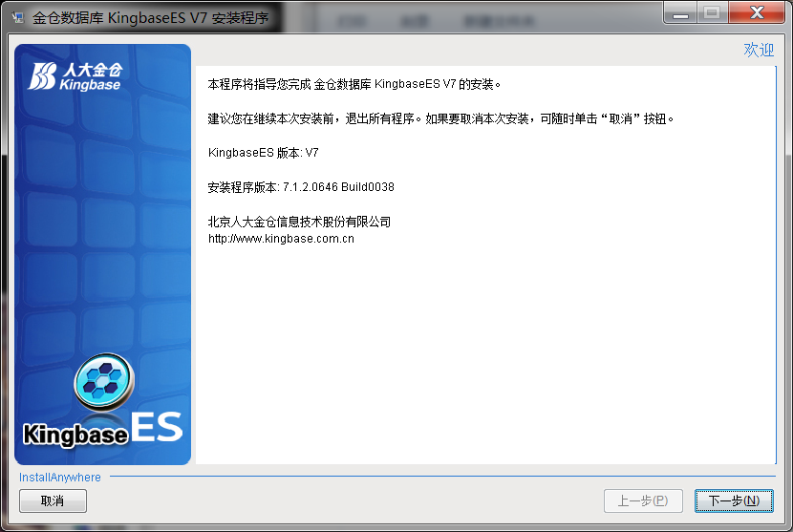Click the KingbaseES honeycomb globe icon

(104, 381)
